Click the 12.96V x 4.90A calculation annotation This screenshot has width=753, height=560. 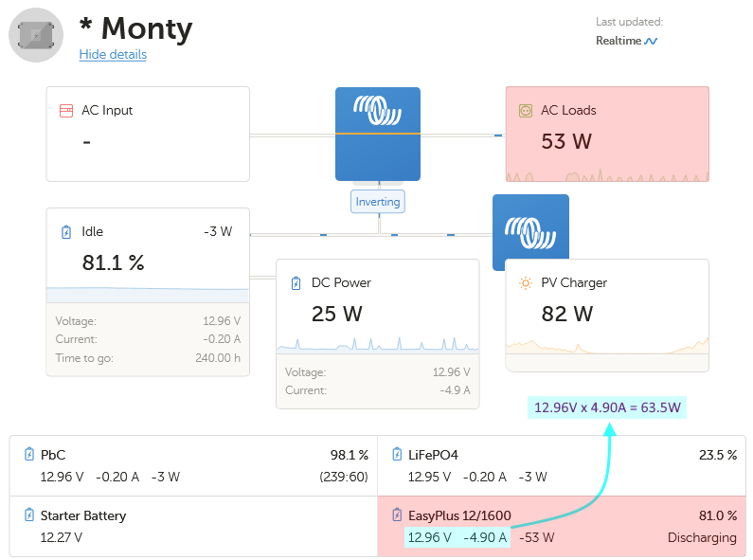[607, 408]
